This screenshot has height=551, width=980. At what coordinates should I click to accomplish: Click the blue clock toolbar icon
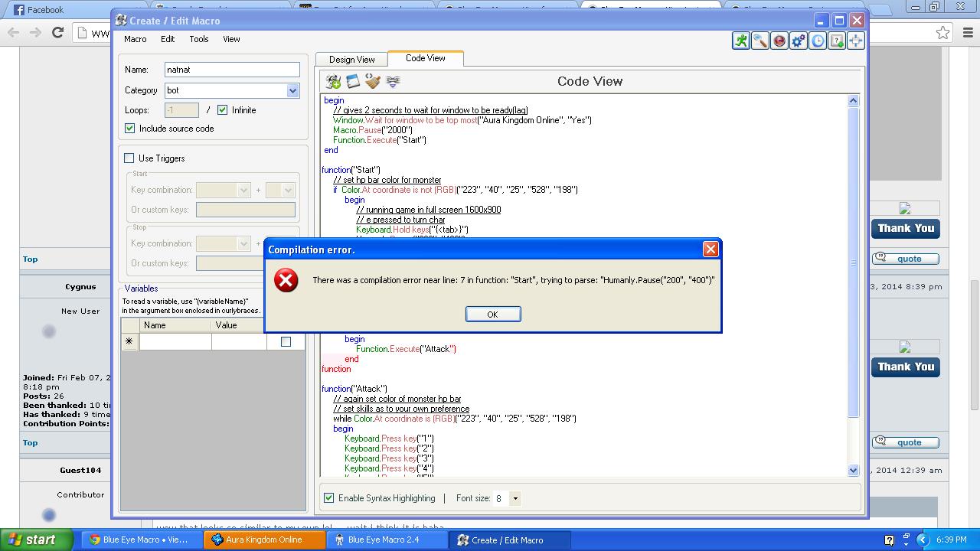817,41
